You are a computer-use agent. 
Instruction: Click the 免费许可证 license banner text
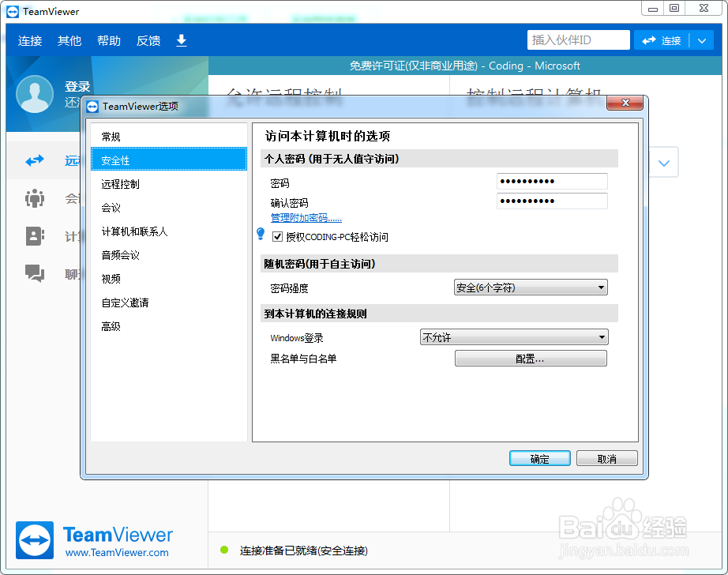(x=465, y=66)
